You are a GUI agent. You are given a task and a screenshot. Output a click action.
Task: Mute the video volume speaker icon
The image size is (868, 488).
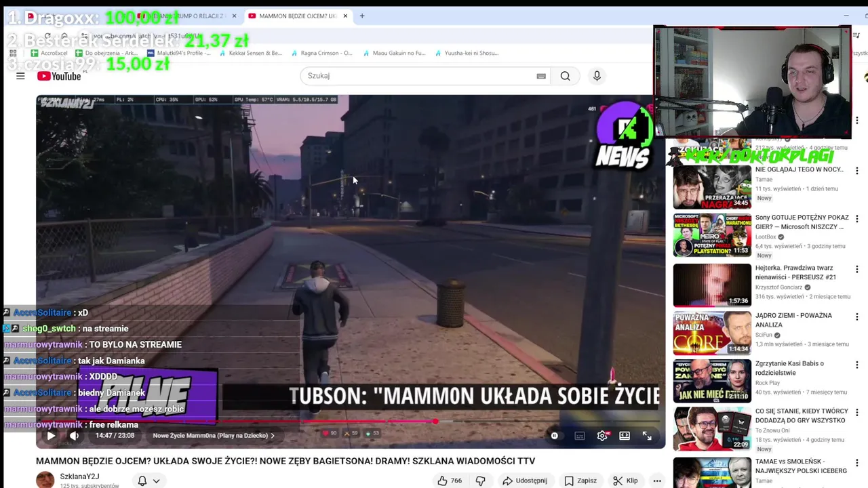[74, 436]
